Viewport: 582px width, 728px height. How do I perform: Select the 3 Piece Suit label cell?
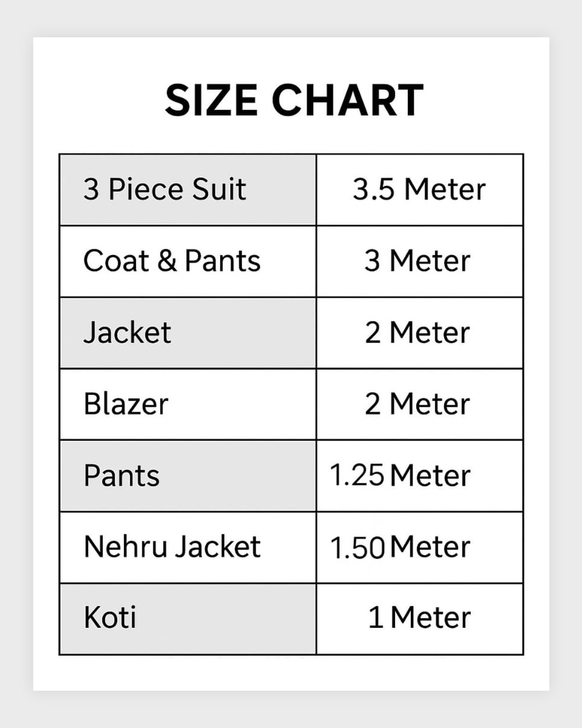point(165,190)
